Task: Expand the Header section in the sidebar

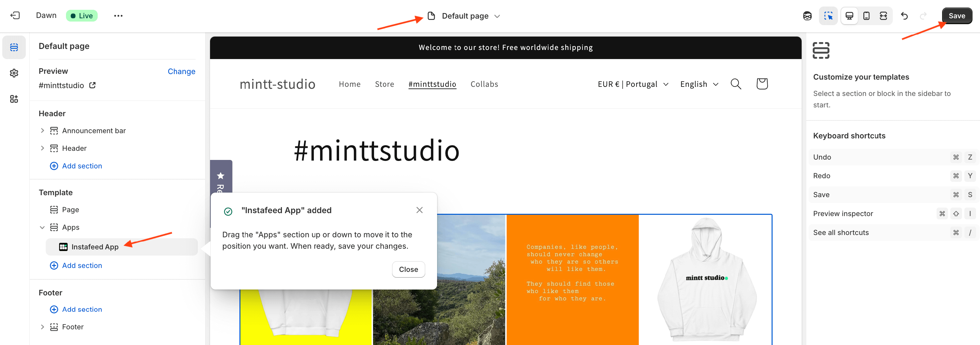Action: coord(42,148)
